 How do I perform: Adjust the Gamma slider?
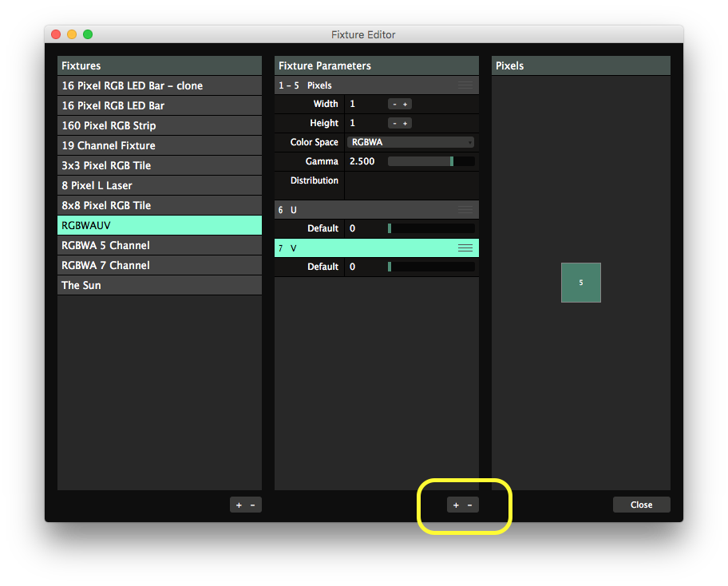pyautogui.click(x=431, y=161)
